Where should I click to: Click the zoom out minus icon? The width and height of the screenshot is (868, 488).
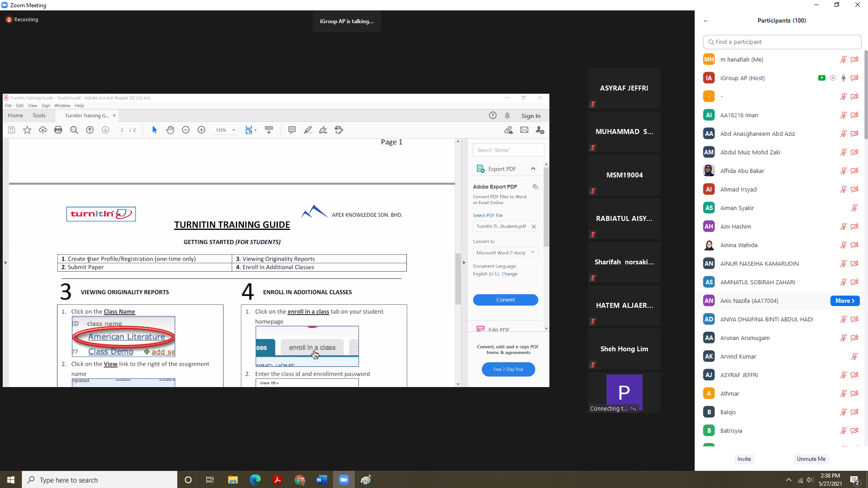click(x=186, y=130)
